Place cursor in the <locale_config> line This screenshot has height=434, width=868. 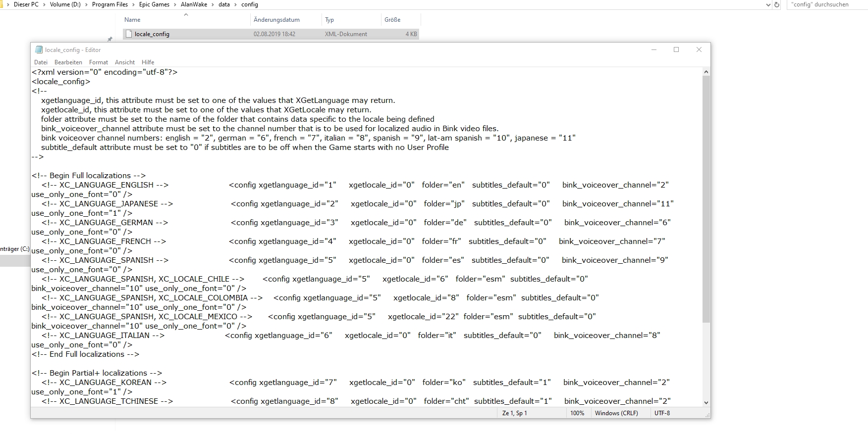[61, 82]
